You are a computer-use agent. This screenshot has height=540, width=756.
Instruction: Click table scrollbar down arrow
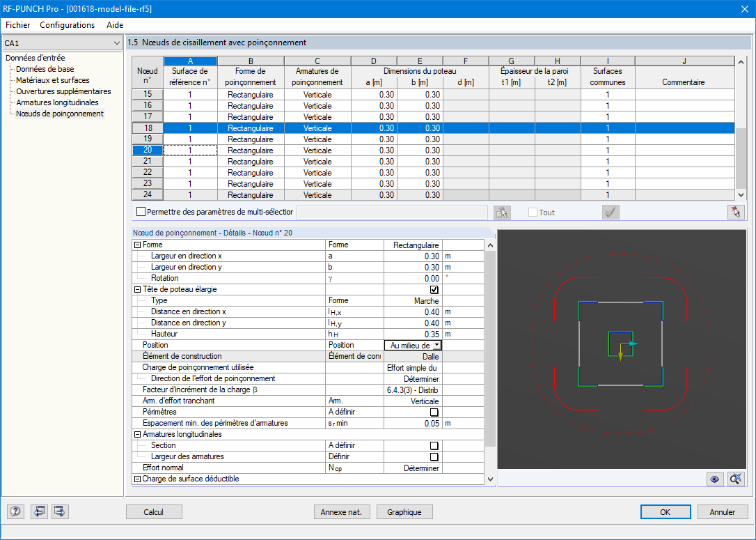click(741, 195)
